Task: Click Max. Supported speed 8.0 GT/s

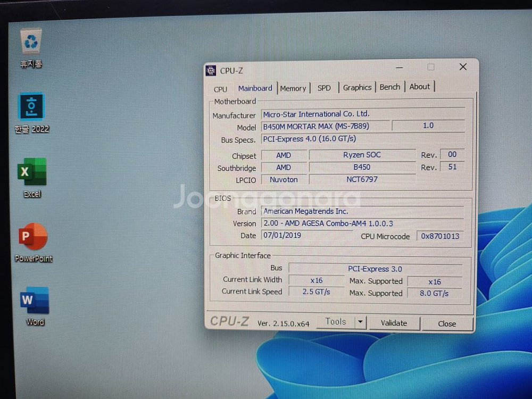Action: point(434,293)
